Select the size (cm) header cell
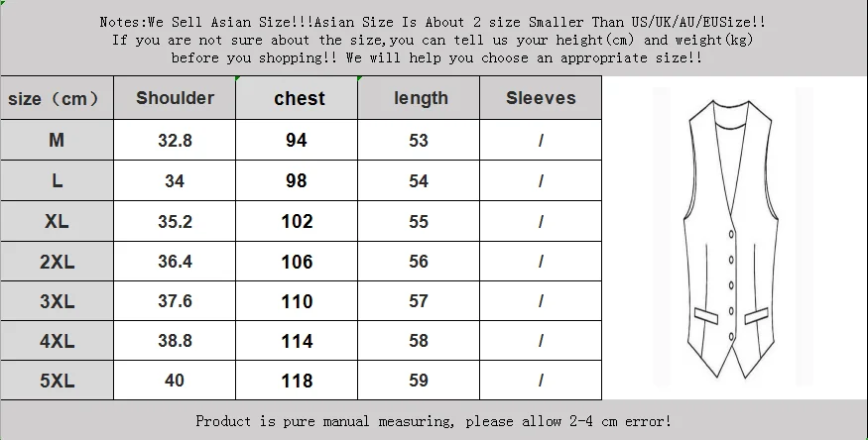This screenshot has height=440, width=868. [x=57, y=98]
